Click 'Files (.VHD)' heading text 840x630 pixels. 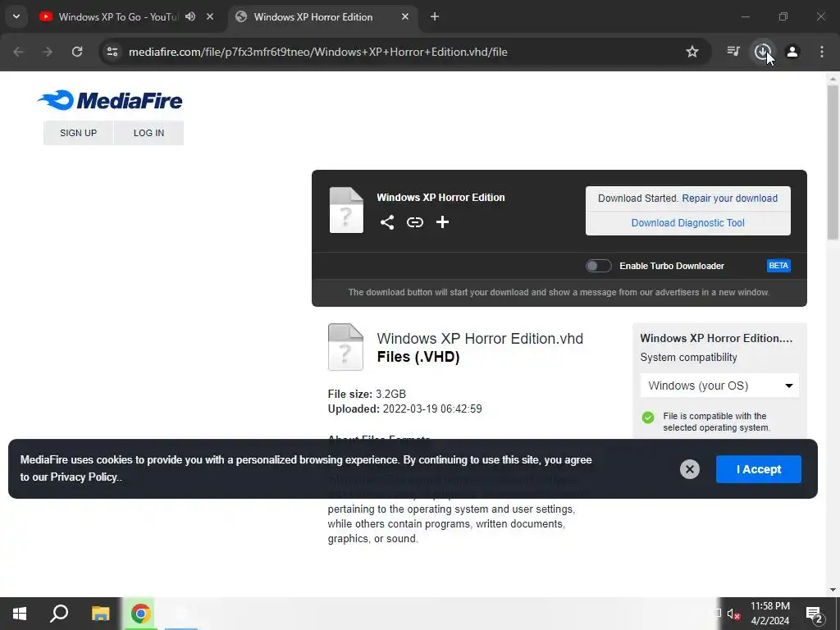[x=418, y=357]
